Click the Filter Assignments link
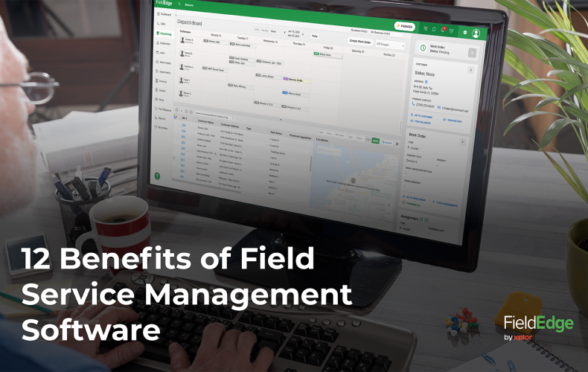The height and width of the screenshot is (372, 588). (x=445, y=204)
